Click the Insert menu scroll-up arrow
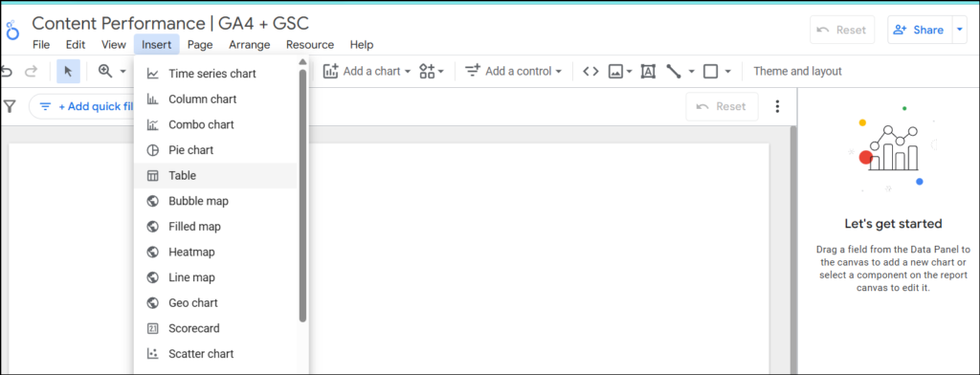This screenshot has width=980, height=375. [x=302, y=62]
